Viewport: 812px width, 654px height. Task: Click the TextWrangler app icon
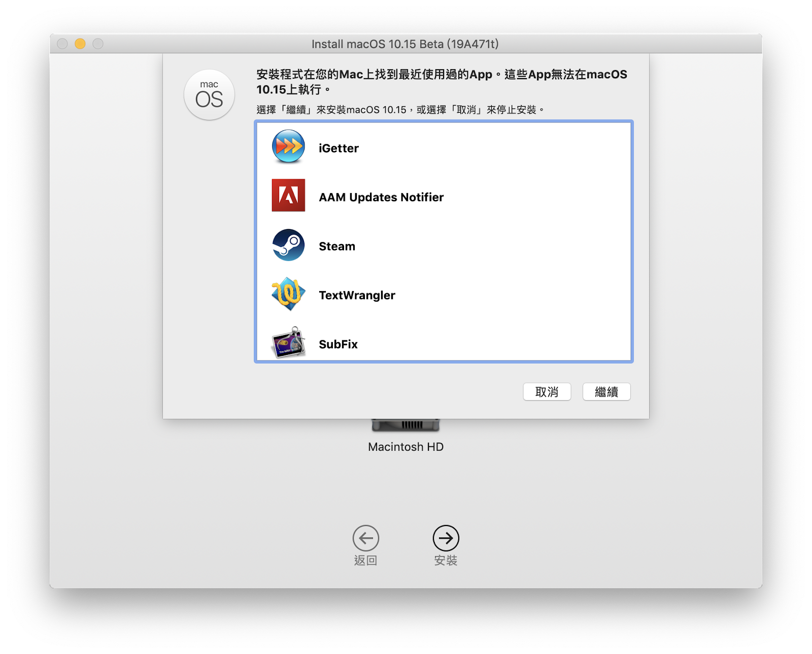pyautogui.click(x=288, y=293)
